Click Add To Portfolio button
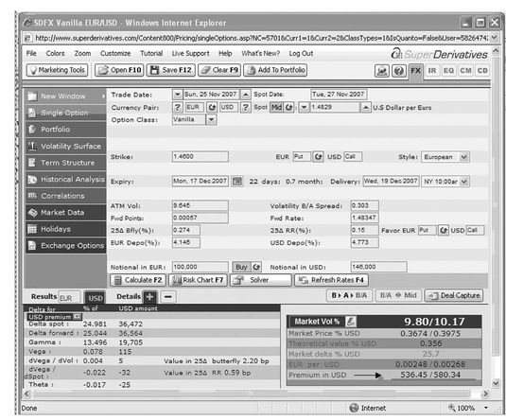 (275, 70)
